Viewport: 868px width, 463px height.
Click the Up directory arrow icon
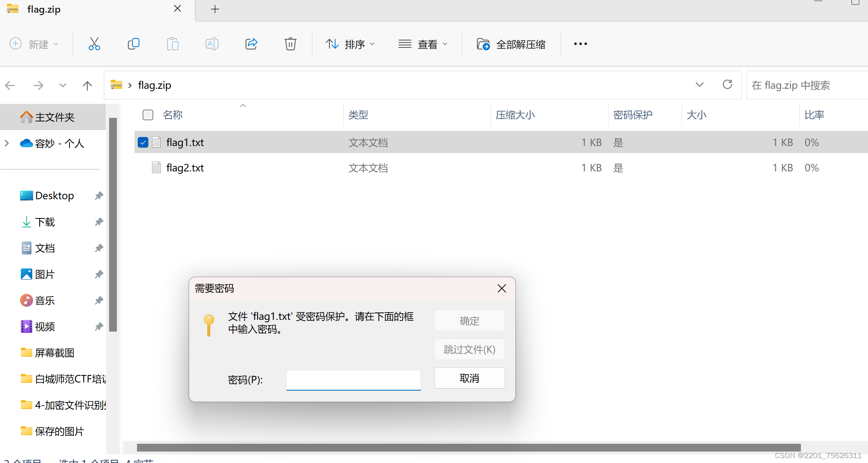pos(87,85)
